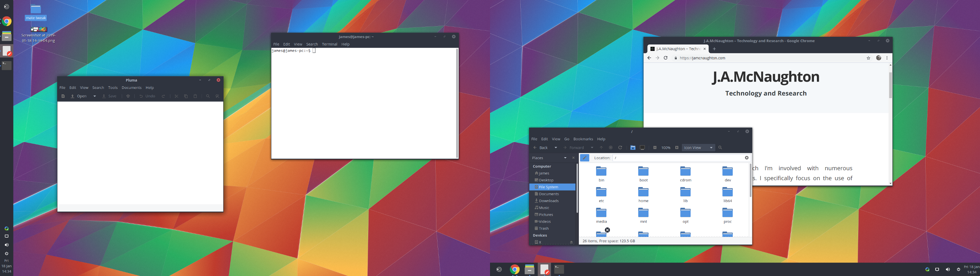Select Downloads in the Places sidebar
The image size is (980, 276).
pos(549,201)
